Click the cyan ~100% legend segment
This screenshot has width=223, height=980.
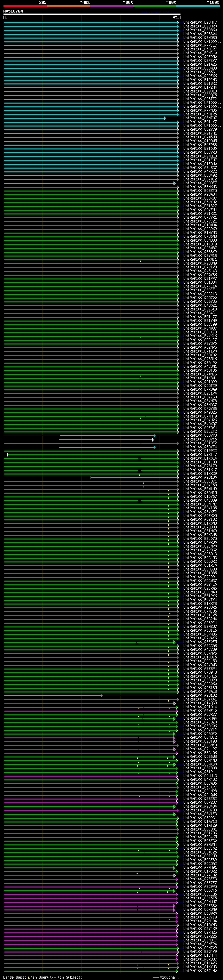[198, 6]
